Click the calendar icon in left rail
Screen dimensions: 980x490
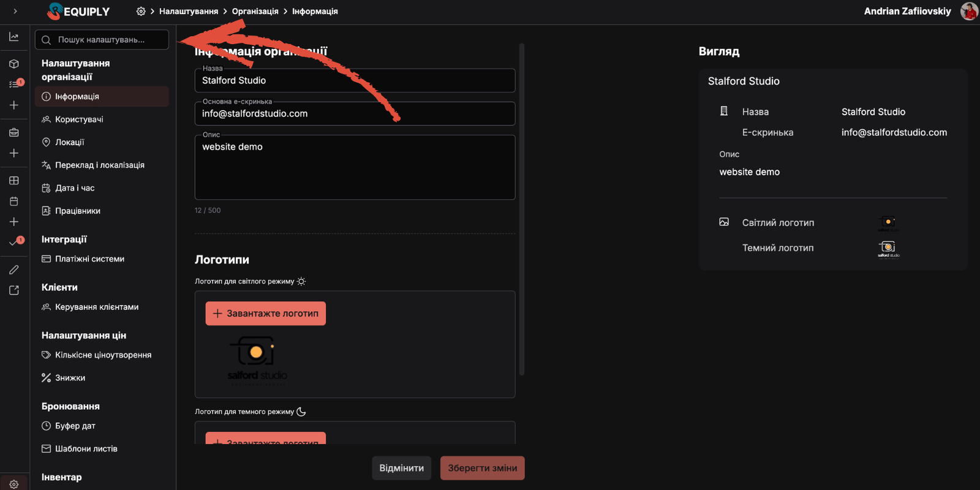pyautogui.click(x=14, y=202)
